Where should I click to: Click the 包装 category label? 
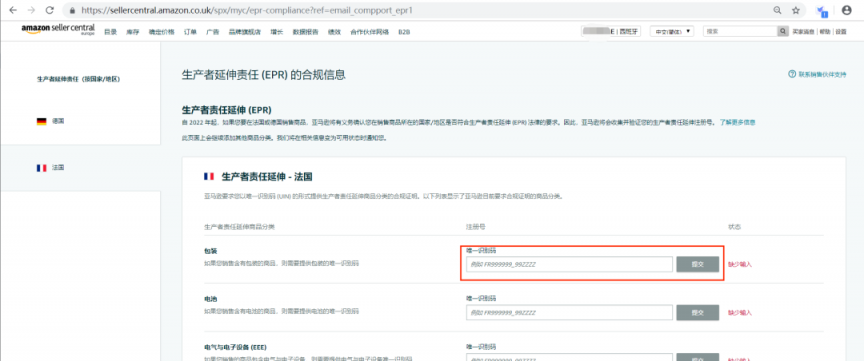point(210,251)
